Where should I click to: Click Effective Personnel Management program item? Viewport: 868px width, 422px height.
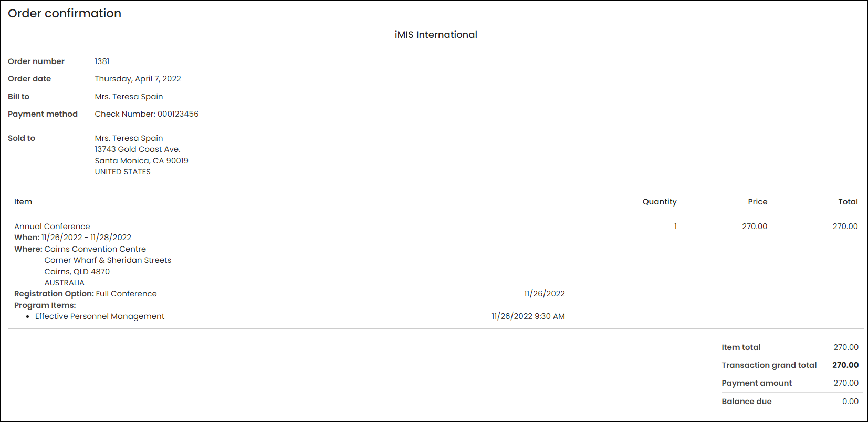(100, 316)
